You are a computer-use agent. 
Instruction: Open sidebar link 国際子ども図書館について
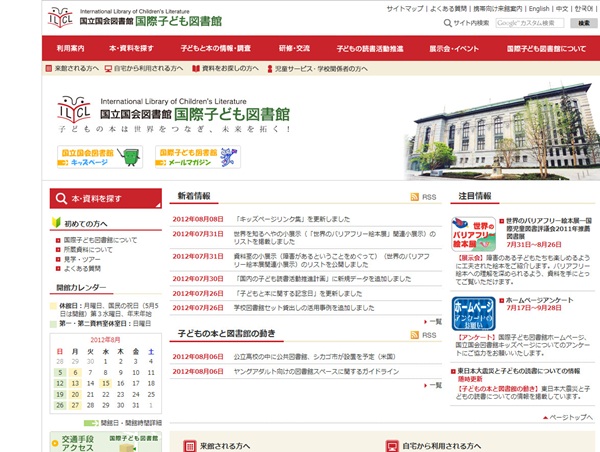(100, 240)
